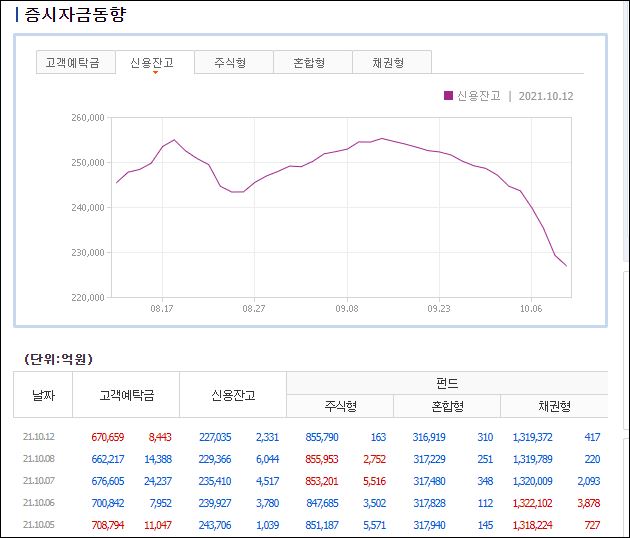Click the 14,388 change value
630x538 pixels.
click(x=158, y=459)
